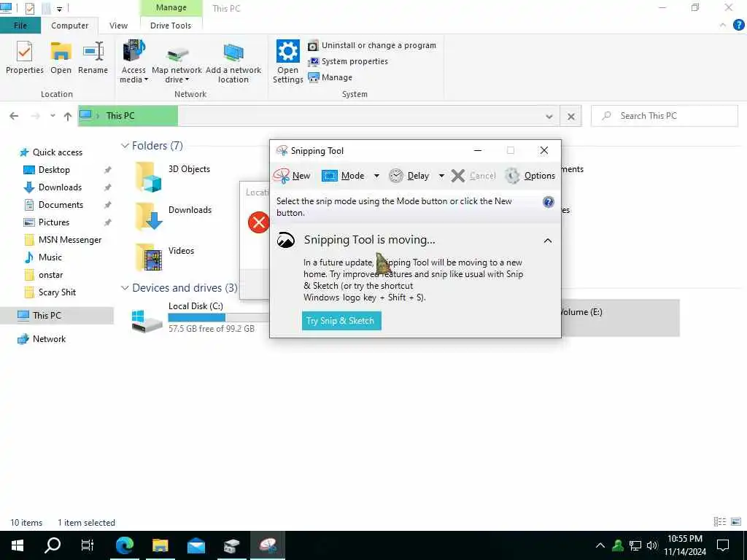Collapse the Folders (7) group

point(125,146)
